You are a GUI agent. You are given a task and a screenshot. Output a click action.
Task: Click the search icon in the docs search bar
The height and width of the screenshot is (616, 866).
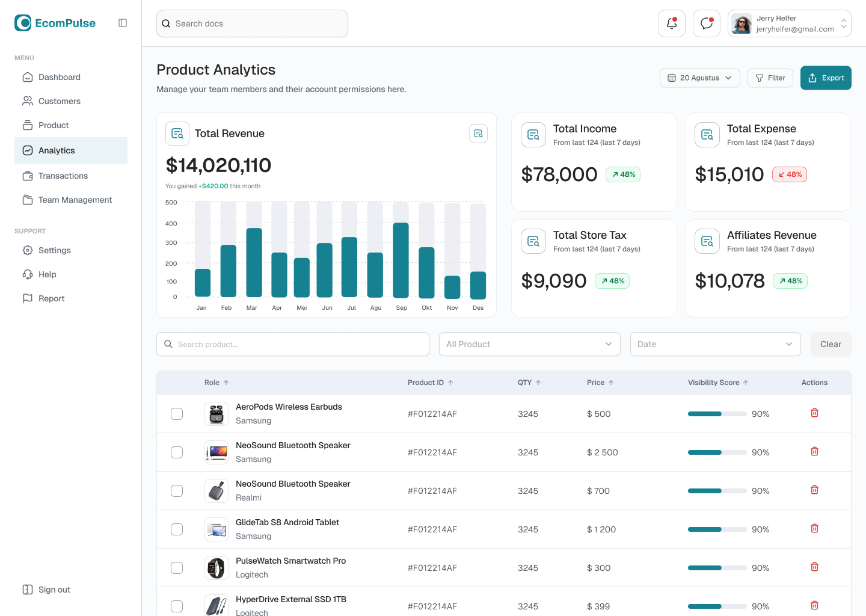click(x=166, y=23)
